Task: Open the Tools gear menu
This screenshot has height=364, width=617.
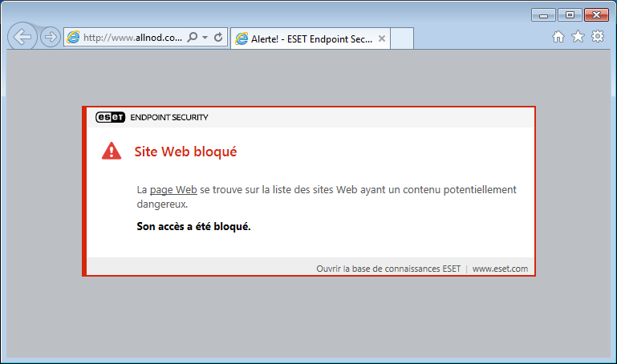Action: [598, 37]
